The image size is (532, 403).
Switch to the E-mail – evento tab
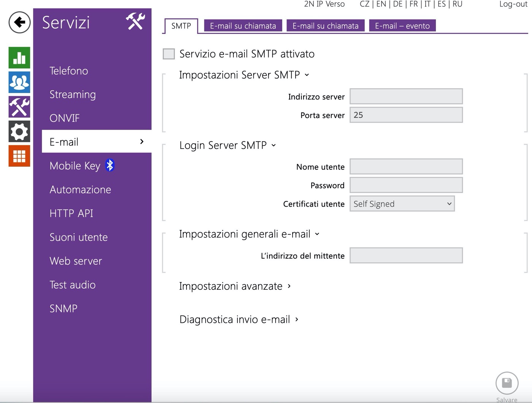[x=402, y=26]
